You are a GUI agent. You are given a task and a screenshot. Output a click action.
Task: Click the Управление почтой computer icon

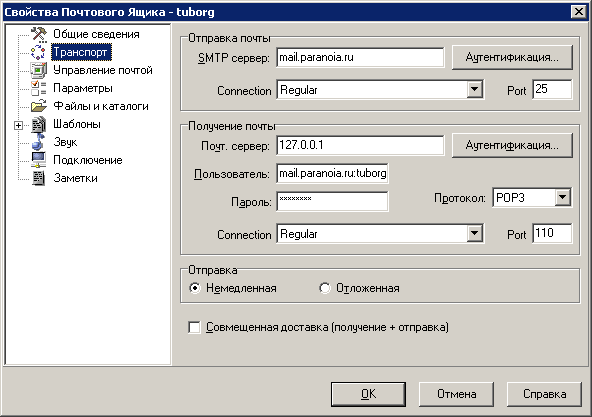tap(39, 70)
